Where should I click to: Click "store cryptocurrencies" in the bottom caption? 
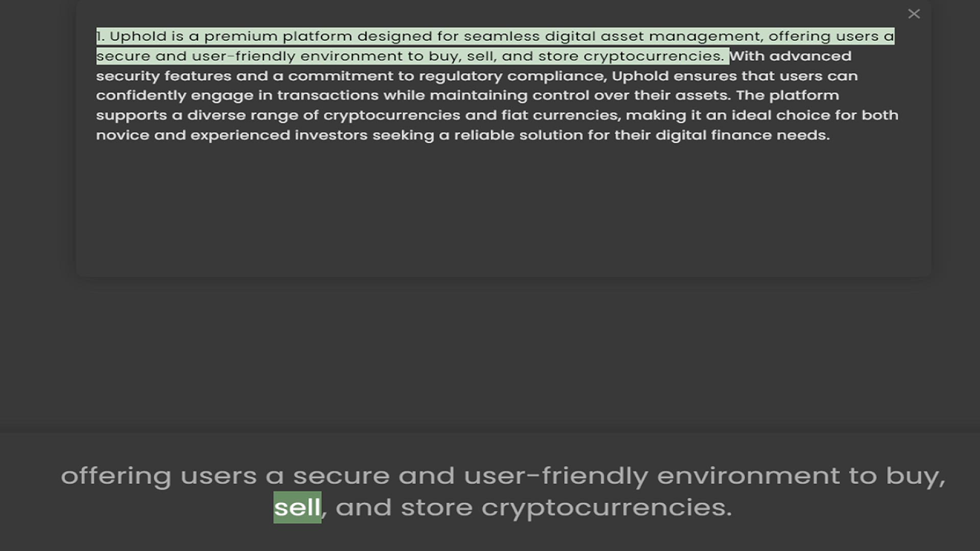(x=566, y=508)
